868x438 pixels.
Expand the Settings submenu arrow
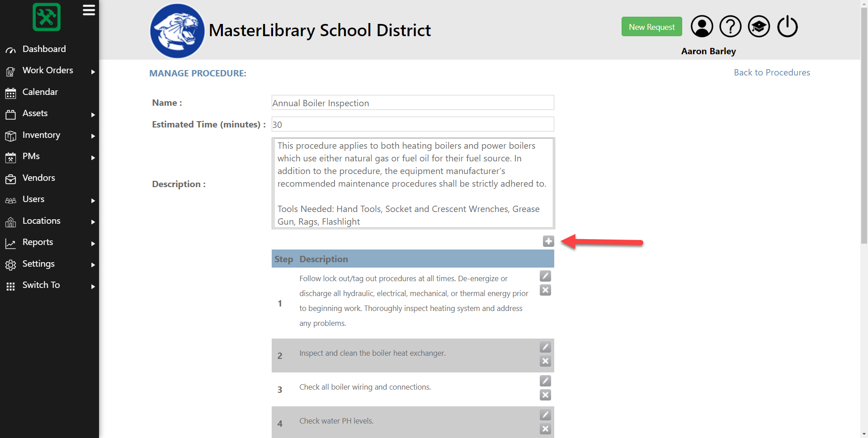point(93,265)
